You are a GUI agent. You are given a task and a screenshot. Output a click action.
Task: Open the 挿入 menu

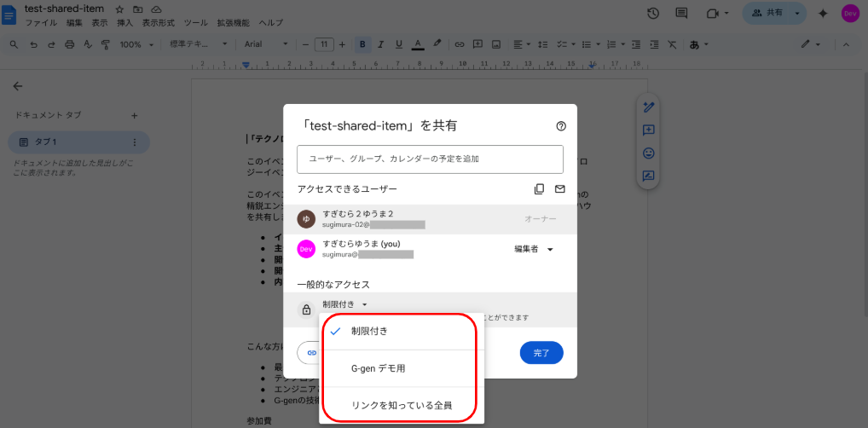pyautogui.click(x=125, y=23)
